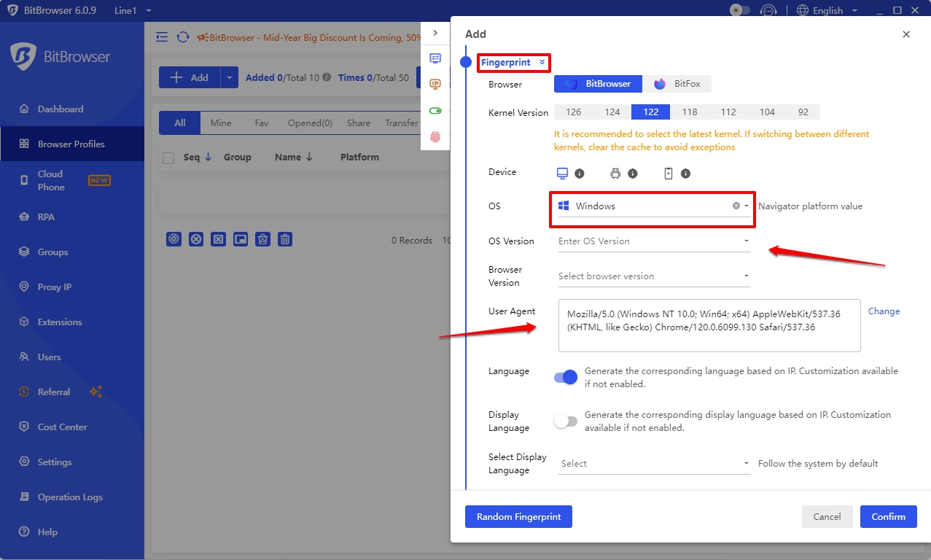931x560 pixels.
Task: Switch to the Opened(0) tab
Action: click(x=310, y=123)
